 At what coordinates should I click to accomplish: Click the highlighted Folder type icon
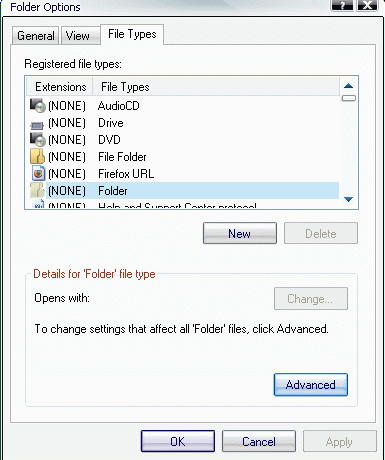point(37,190)
